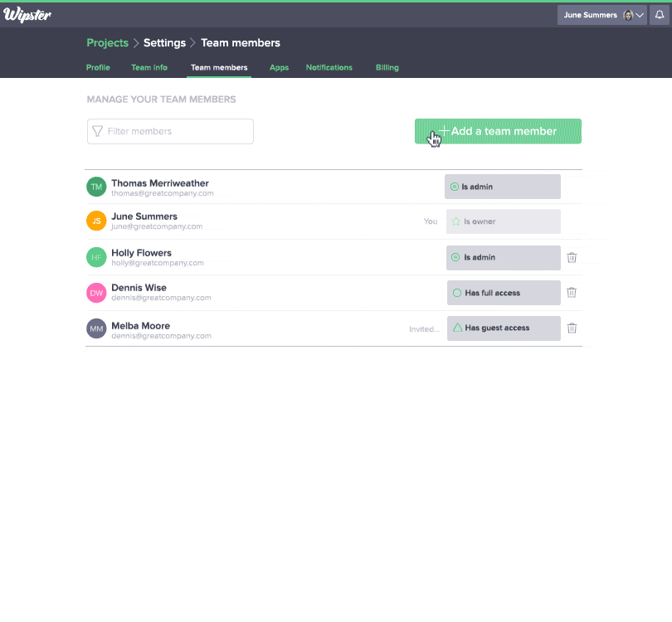Screen dimensions: 672x622
Task: Switch to the Profile tab
Action: [98, 68]
